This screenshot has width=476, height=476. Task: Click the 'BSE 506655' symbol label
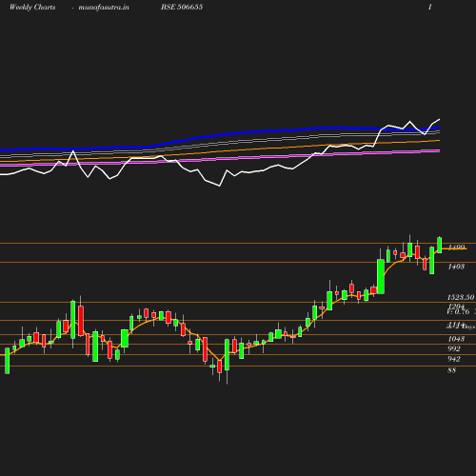point(182,7)
